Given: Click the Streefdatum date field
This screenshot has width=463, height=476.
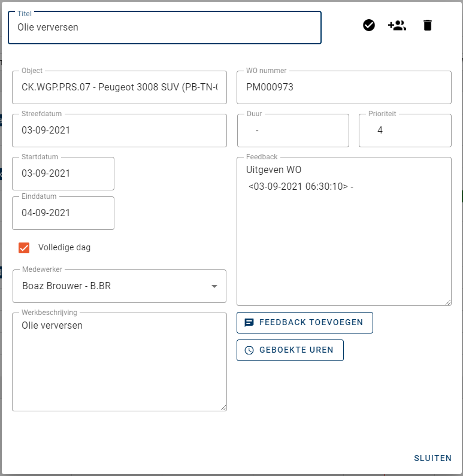Looking at the screenshot, I should point(119,131).
